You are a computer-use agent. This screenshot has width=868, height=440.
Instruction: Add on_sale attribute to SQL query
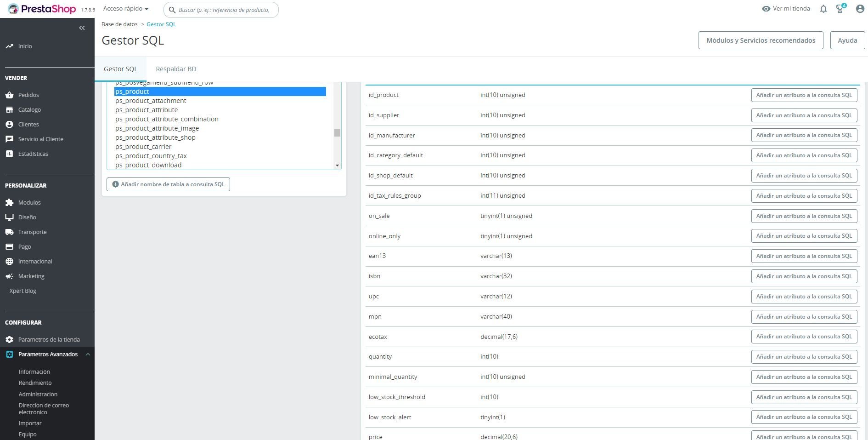[x=804, y=216]
